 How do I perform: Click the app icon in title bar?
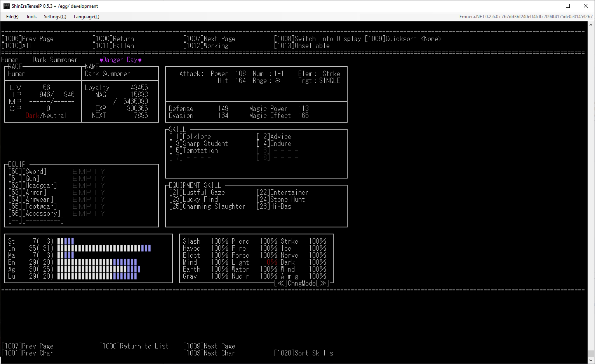(6, 6)
